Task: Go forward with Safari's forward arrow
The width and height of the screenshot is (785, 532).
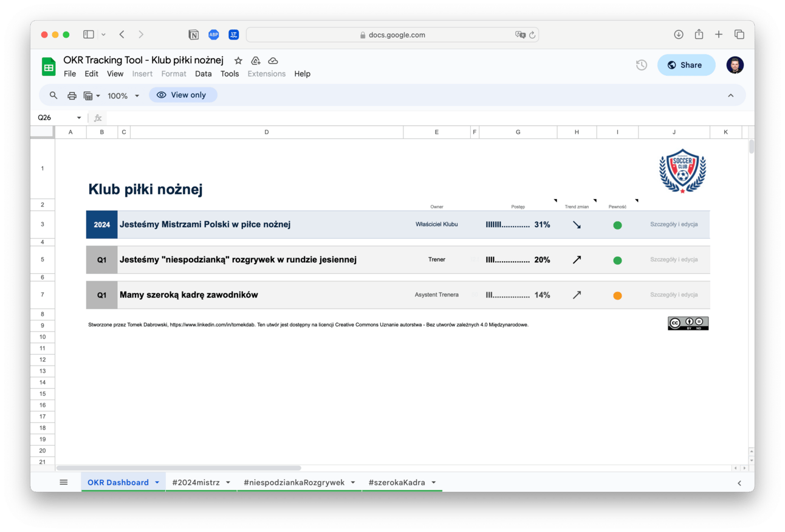Action: point(141,35)
